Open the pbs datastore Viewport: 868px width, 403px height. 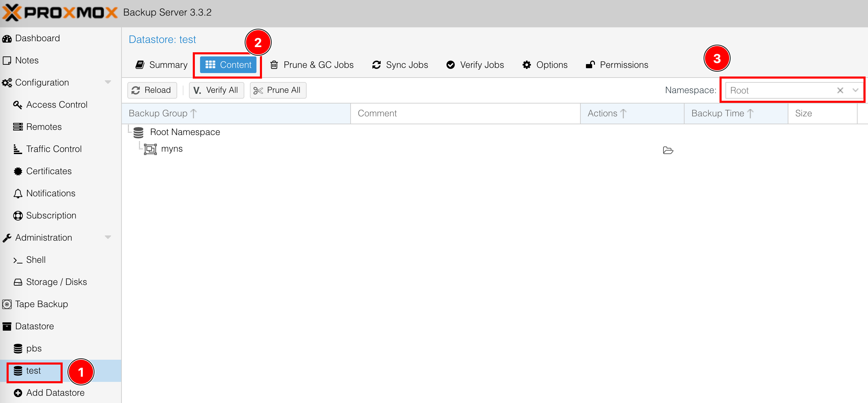(x=34, y=348)
